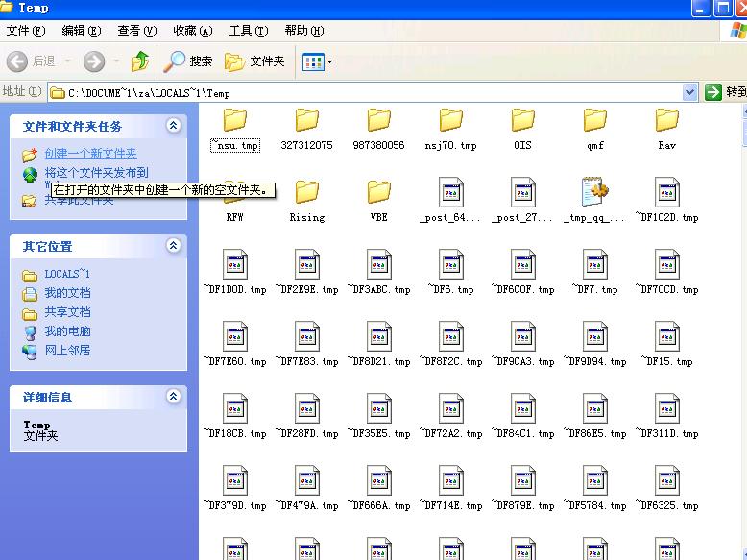Select the ~DF1D0D.tmp file
This screenshot has width=747, height=560.
[x=235, y=273]
